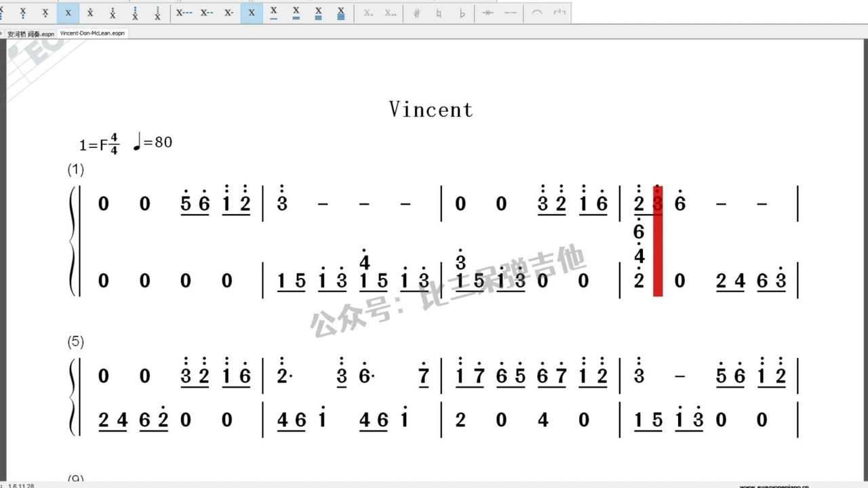Select the one-octave-lower note pitch icon
Screen dimensions: 868x488
click(45, 13)
